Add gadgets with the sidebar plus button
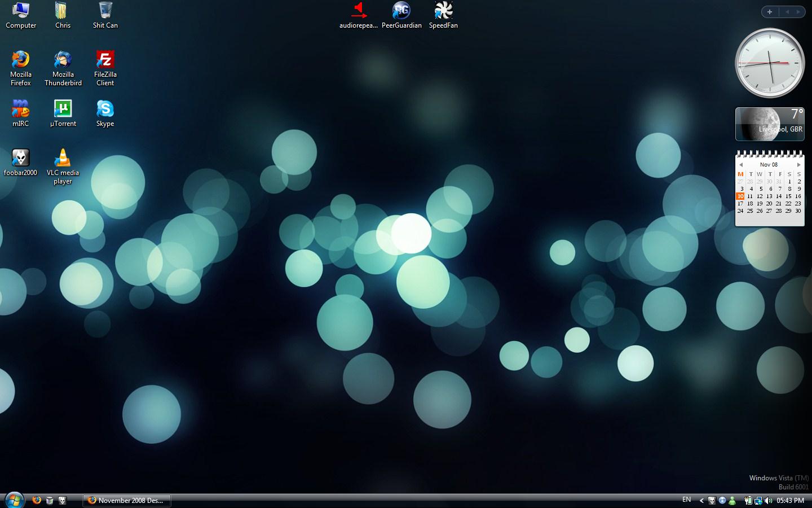Viewport: 812px width, 508px height. click(x=770, y=12)
